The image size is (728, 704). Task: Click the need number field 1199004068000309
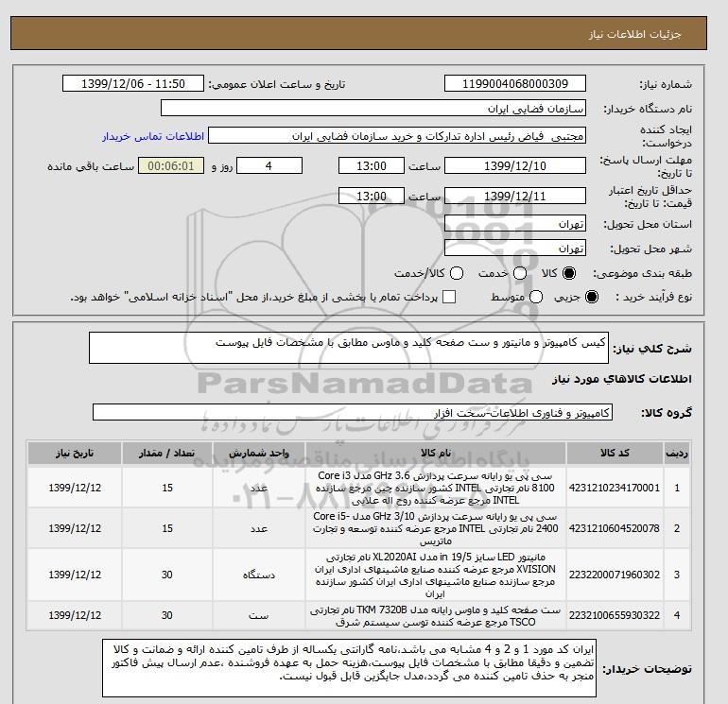click(x=515, y=83)
